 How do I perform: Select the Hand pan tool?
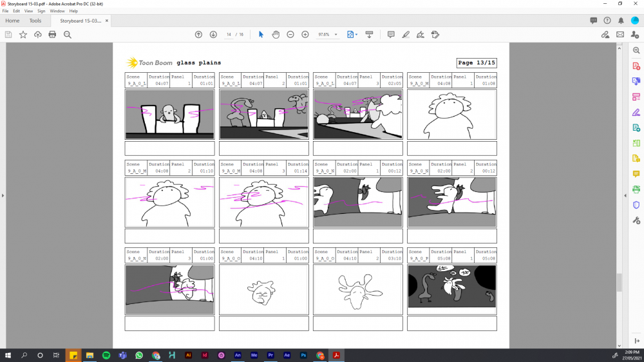(276, 34)
